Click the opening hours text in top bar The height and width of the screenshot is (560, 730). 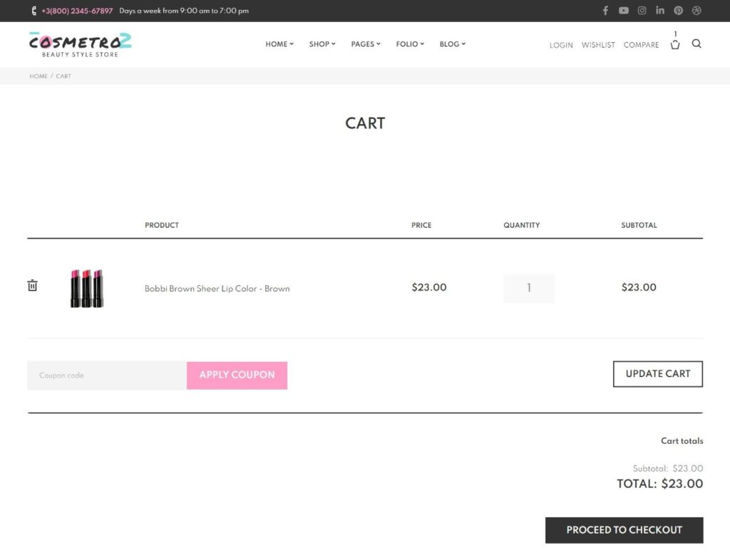[x=184, y=11]
